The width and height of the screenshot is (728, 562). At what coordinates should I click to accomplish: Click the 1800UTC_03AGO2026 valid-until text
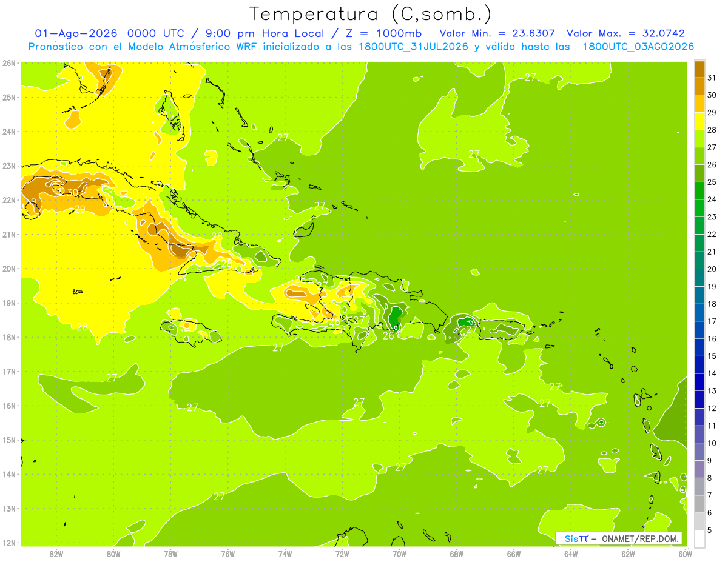[x=638, y=46]
